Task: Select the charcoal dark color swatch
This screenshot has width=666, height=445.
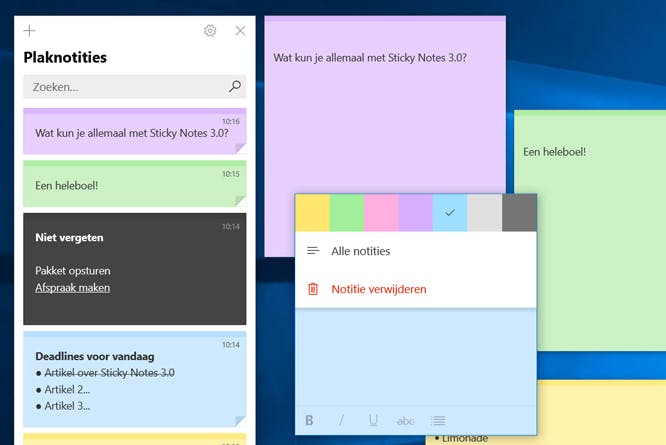Action: (519, 213)
